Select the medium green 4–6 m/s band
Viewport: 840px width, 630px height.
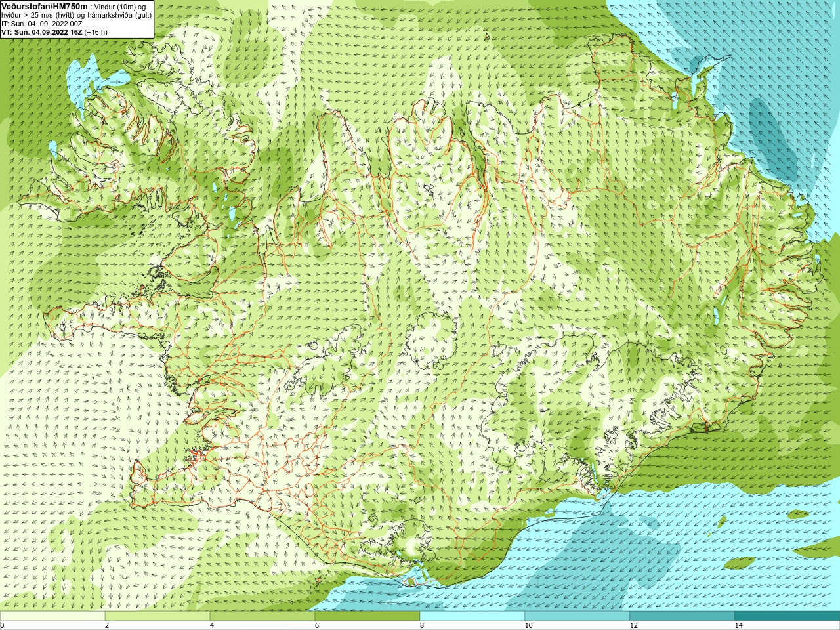tap(262, 616)
